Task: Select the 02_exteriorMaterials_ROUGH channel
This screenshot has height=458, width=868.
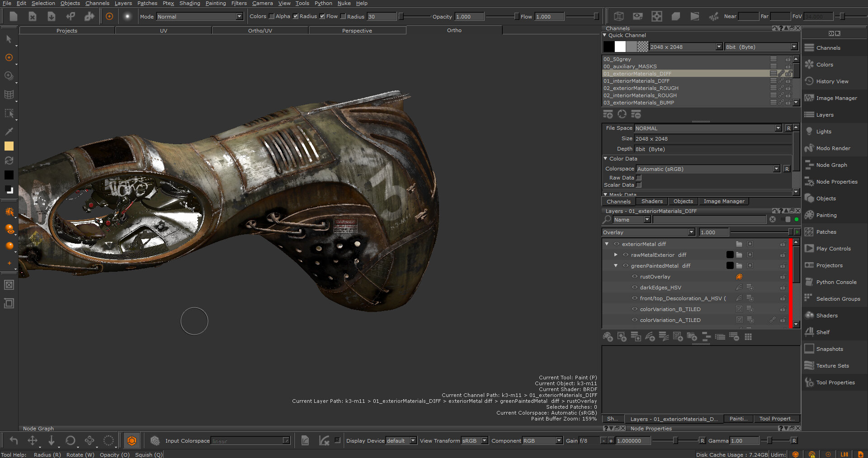Action: [641, 88]
